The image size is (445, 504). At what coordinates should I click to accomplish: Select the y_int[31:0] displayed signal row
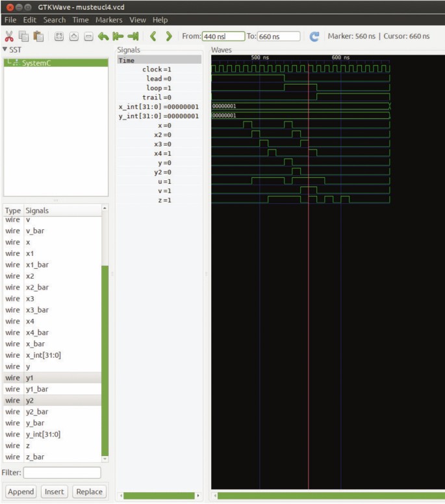click(159, 116)
